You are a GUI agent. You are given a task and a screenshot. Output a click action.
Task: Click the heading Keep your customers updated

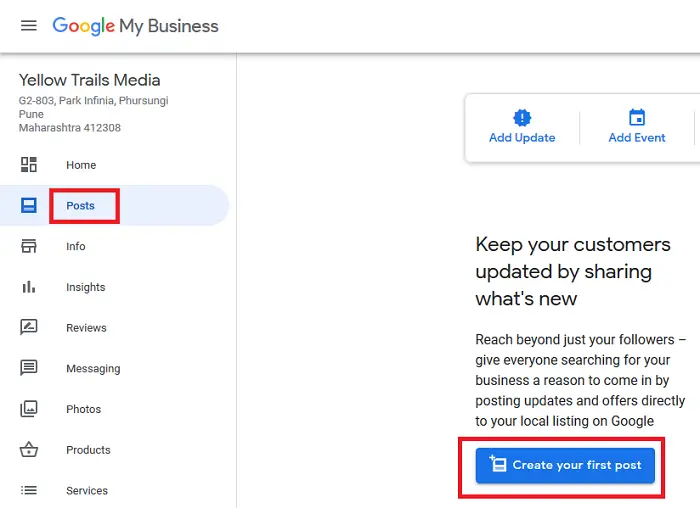click(x=573, y=271)
